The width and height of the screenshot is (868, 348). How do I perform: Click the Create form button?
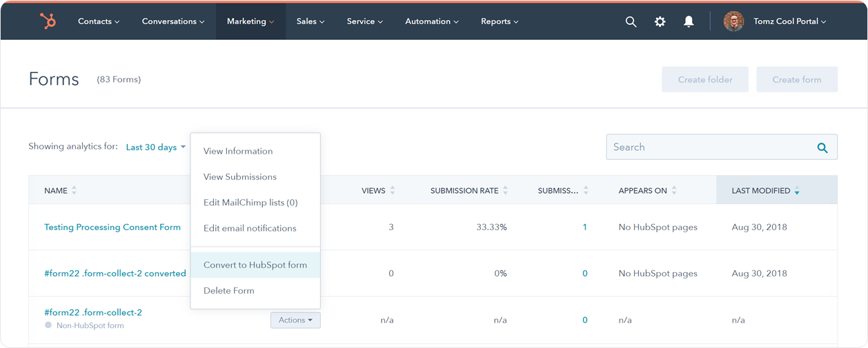pos(797,79)
